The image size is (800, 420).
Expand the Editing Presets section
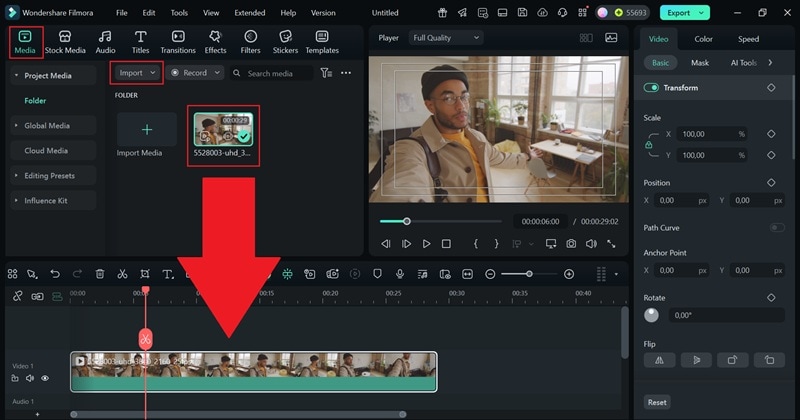(16, 176)
